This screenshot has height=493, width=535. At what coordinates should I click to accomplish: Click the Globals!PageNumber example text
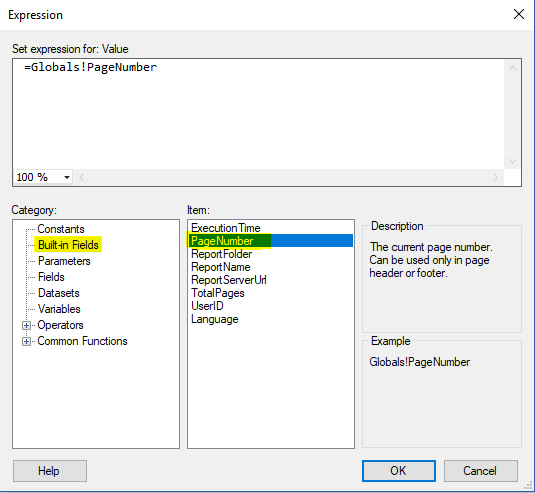[419, 362]
